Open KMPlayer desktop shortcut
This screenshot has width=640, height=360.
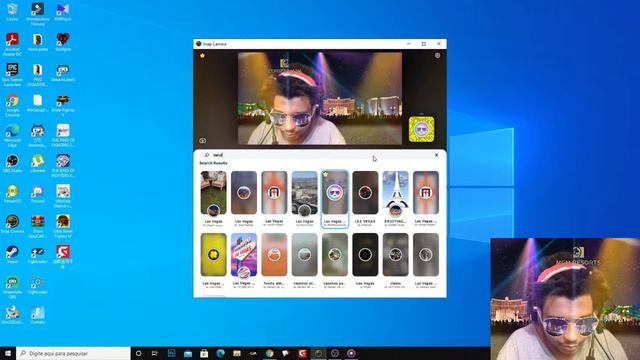[x=63, y=12]
